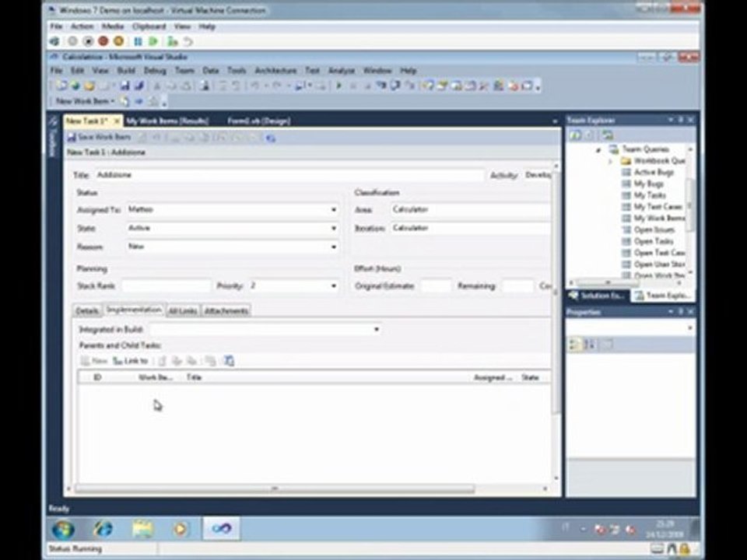Collapse the Team Queries node
Image resolution: width=747 pixels, height=560 pixels.
(x=599, y=150)
